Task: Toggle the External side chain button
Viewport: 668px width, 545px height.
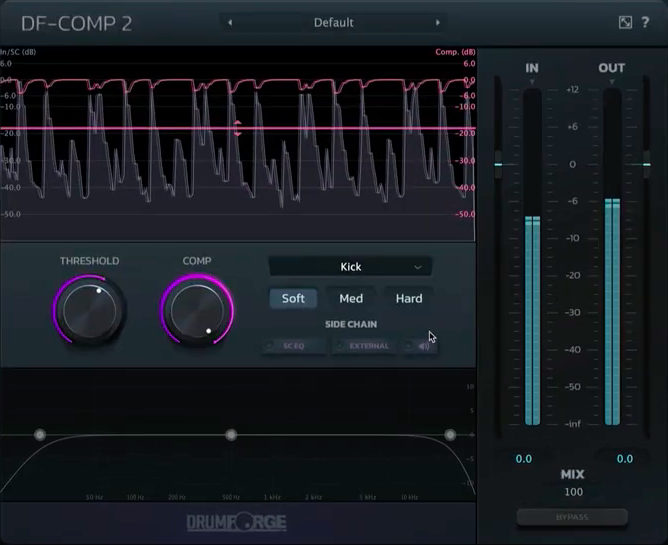Action: tap(365, 346)
